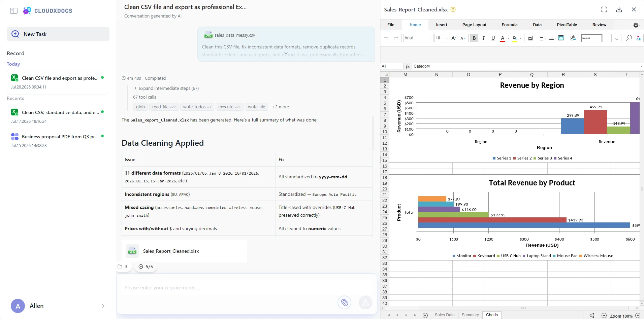Toggle underline formatting
This screenshot has height=319, width=644.
tap(493, 38)
